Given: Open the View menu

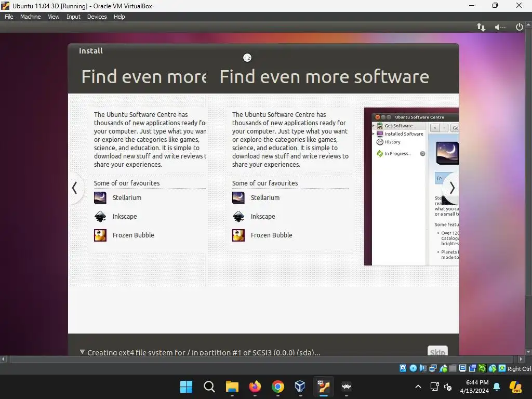Looking at the screenshot, I should [x=54, y=17].
